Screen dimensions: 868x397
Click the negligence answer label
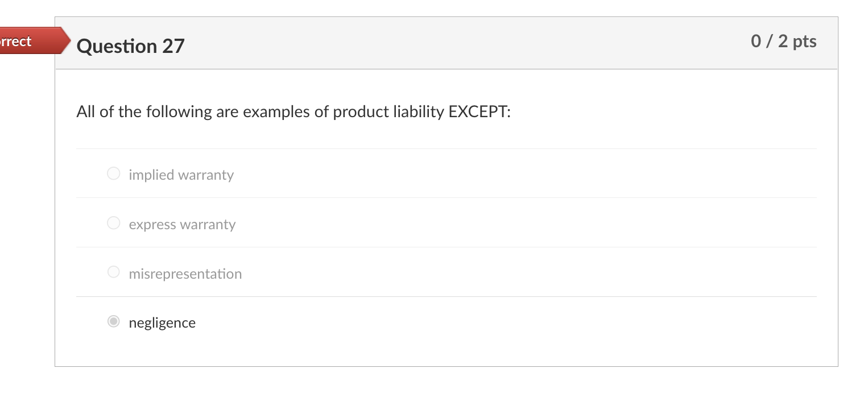coord(162,322)
